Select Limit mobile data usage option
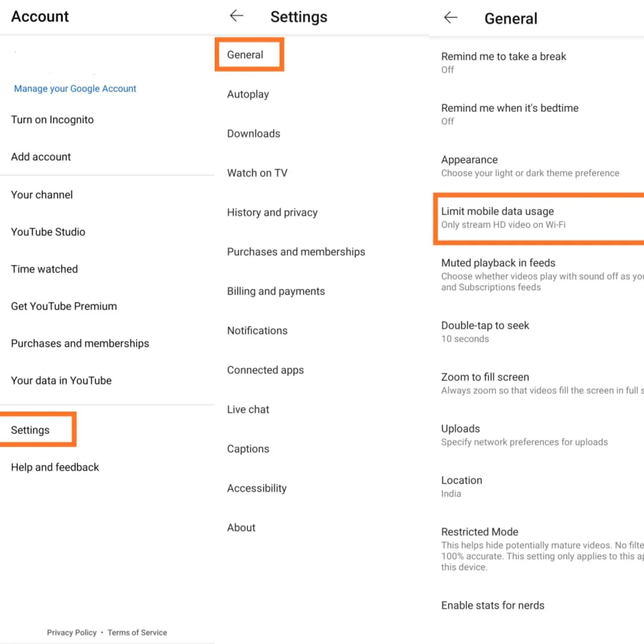 [497, 218]
